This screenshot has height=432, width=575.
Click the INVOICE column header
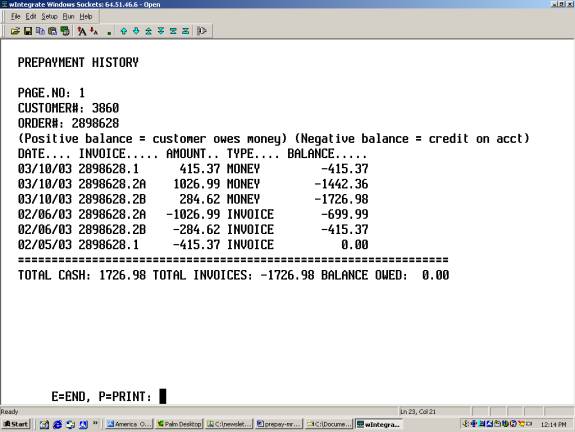[118, 154]
